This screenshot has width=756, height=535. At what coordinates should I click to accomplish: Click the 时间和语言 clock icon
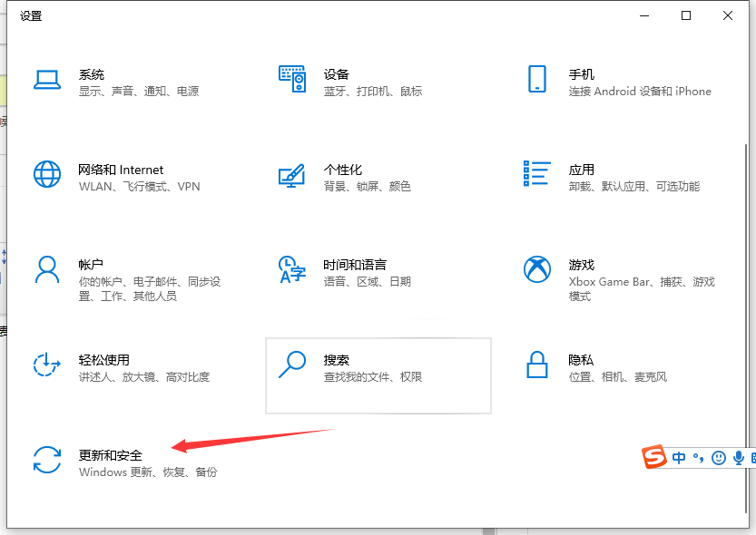click(292, 269)
